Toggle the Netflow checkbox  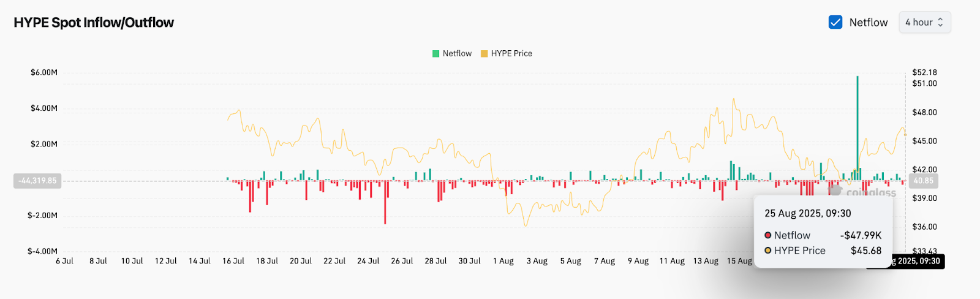[835, 23]
